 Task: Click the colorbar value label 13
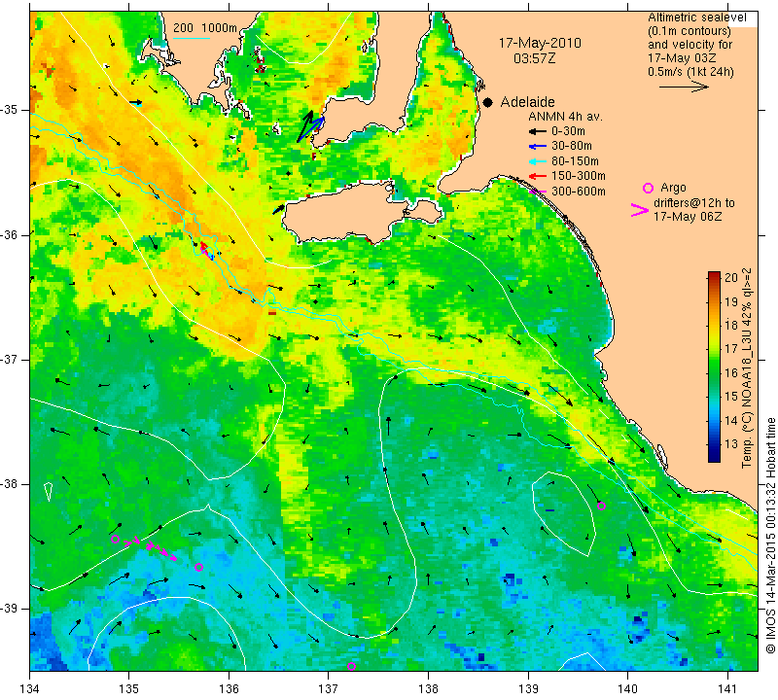[x=732, y=444]
